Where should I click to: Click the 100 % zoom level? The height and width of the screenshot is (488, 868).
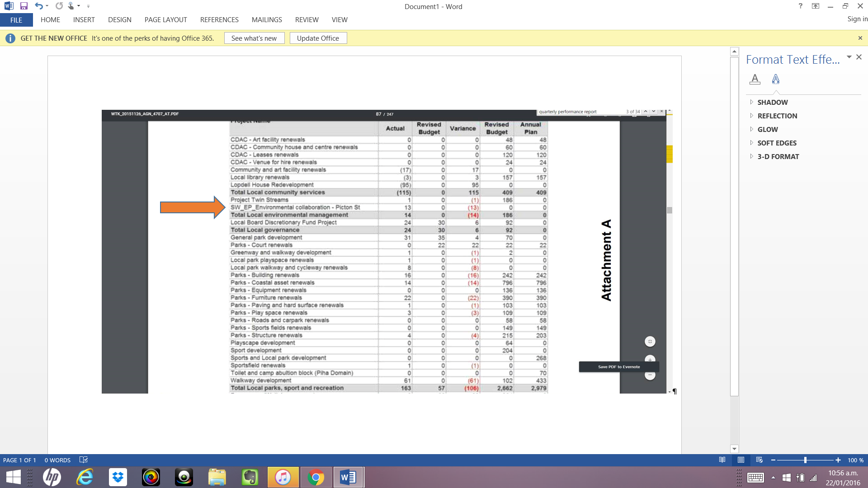click(855, 460)
